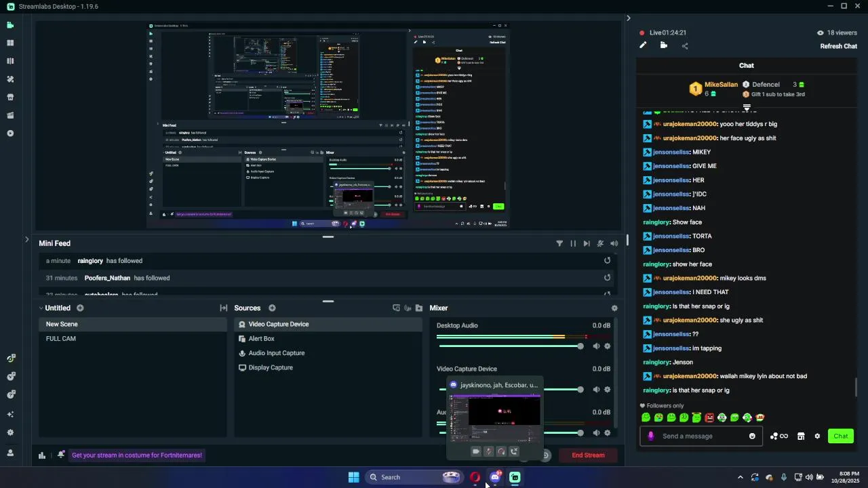The width and height of the screenshot is (868, 488).
Task: Open Streamlabs from the taskbar
Action: 515,477
